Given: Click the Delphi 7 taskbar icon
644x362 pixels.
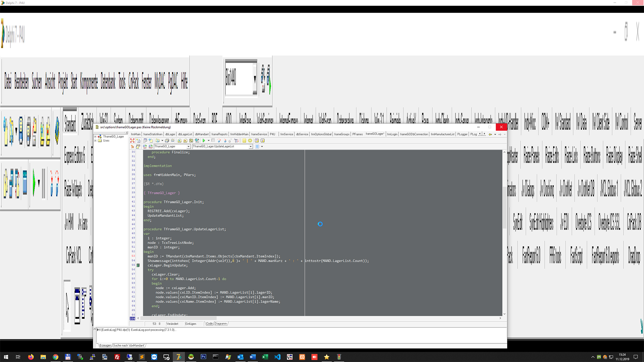Looking at the screenshot, I should [179, 357].
